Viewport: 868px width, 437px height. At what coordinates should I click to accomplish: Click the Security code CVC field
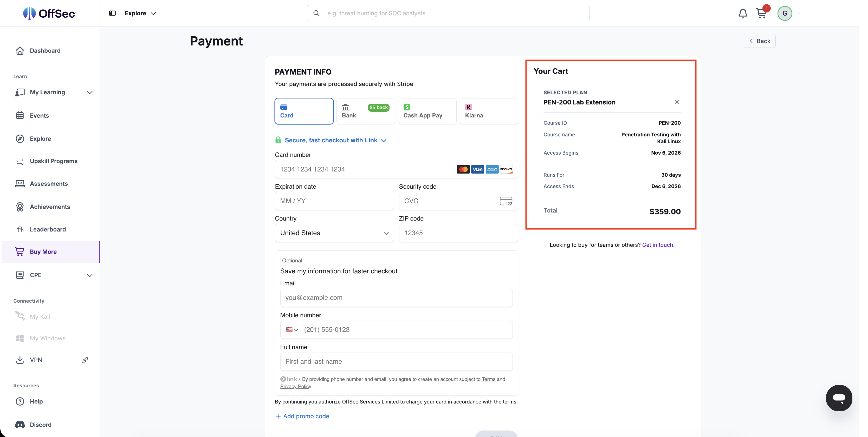point(458,201)
